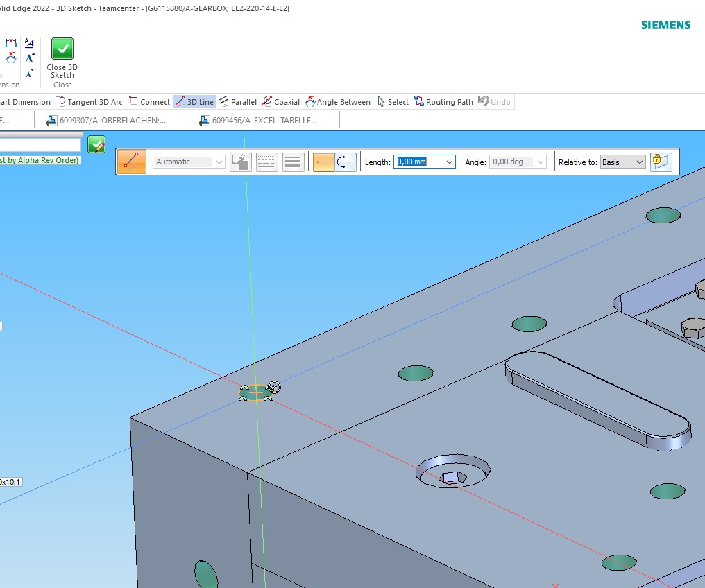Activate the Tangent 3D Arc tool
The width and height of the screenshot is (705, 588).
(x=90, y=102)
